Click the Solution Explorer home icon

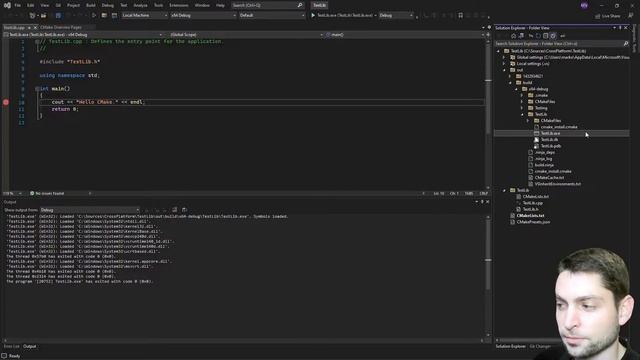click(x=513, y=36)
